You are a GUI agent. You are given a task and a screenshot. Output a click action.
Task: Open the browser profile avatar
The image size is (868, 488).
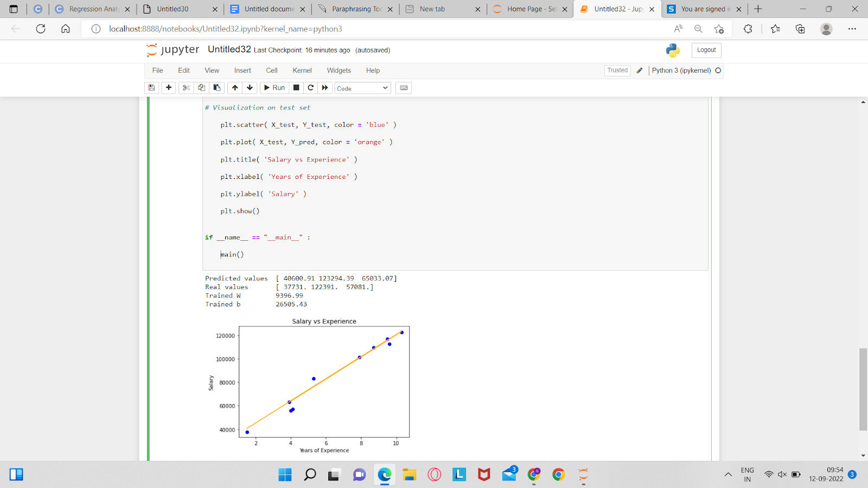[x=826, y=29]
